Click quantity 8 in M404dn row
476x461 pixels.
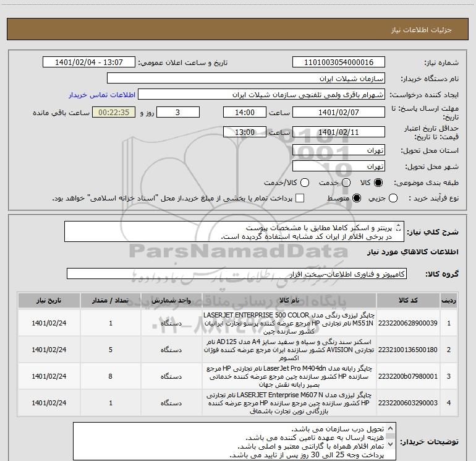pos(111,376)
